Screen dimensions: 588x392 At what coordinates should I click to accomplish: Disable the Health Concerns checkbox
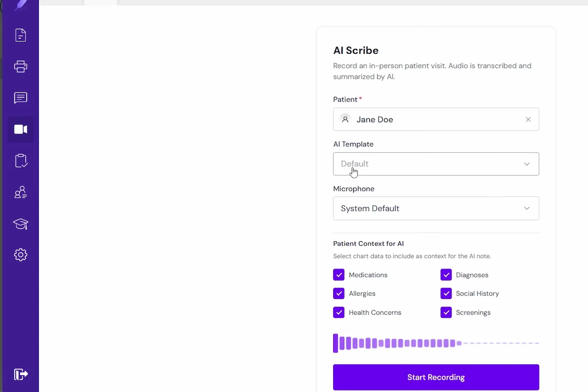339,312
